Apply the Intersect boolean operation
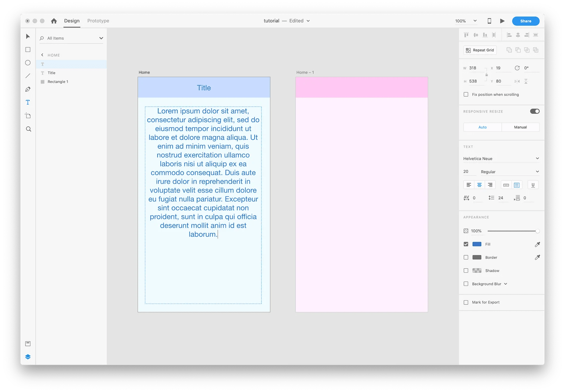Viewport: 565px width, 392px height. pyautogui.click(x=527, y=50)
